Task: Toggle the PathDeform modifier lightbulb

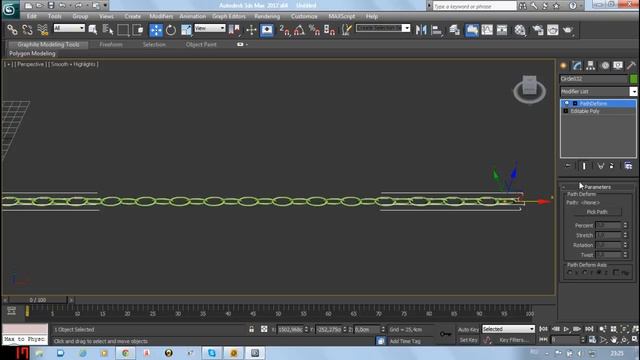Action: click(x=567, y=104)
